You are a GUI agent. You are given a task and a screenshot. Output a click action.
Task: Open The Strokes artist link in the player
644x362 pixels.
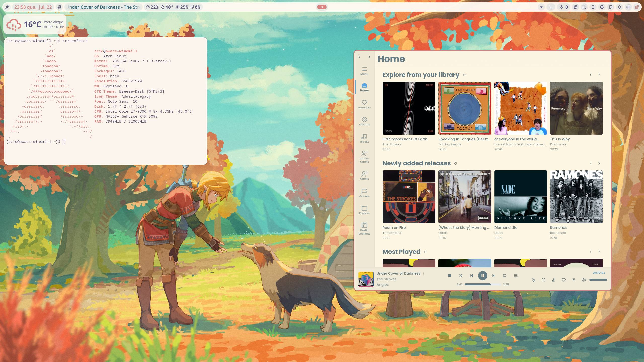(x=386, y=279)
